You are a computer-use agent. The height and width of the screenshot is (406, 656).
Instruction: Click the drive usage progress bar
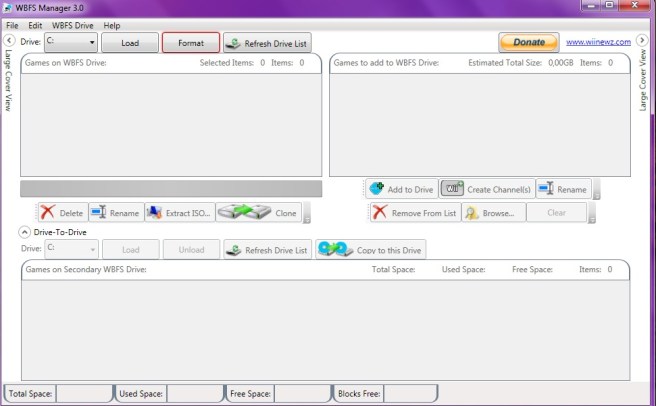[171, 189]
